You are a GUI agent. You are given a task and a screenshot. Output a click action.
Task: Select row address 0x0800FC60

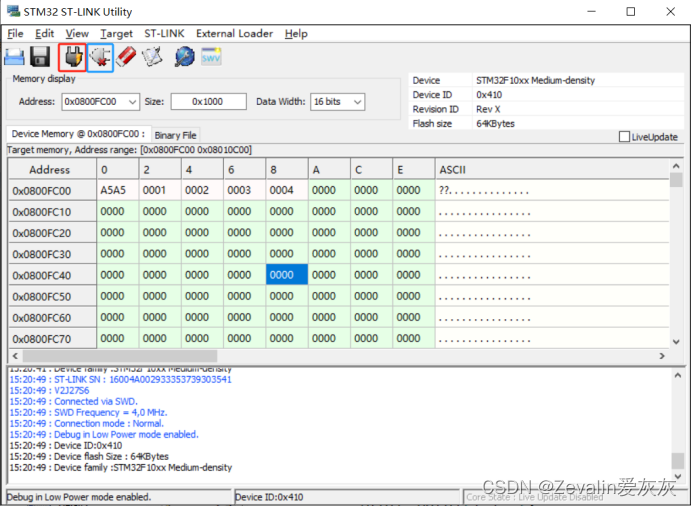point(52,318)
